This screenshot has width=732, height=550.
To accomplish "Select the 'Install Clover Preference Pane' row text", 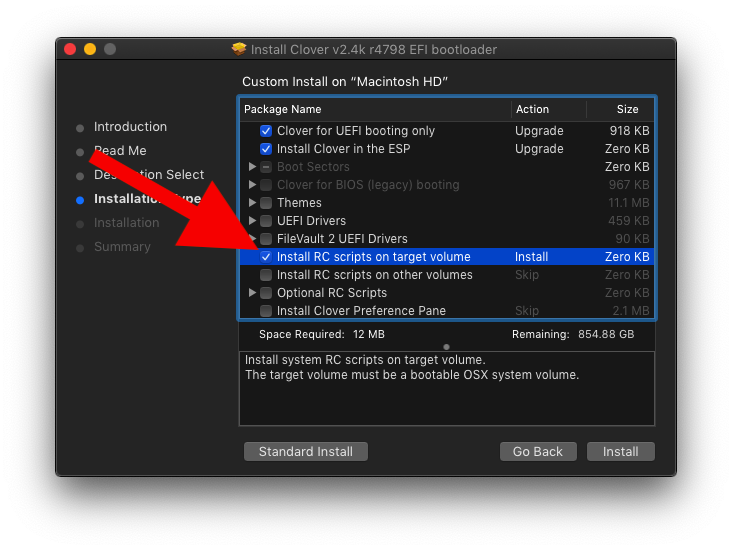I will tap(361, 311).
